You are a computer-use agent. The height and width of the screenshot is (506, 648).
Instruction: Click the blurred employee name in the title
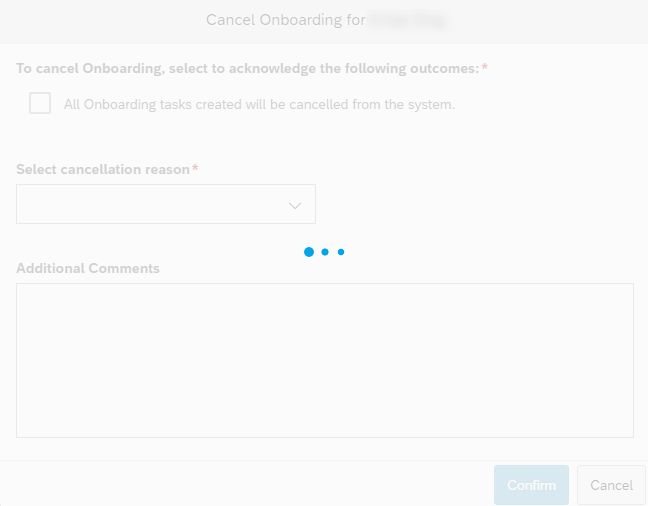click(407, 21)
